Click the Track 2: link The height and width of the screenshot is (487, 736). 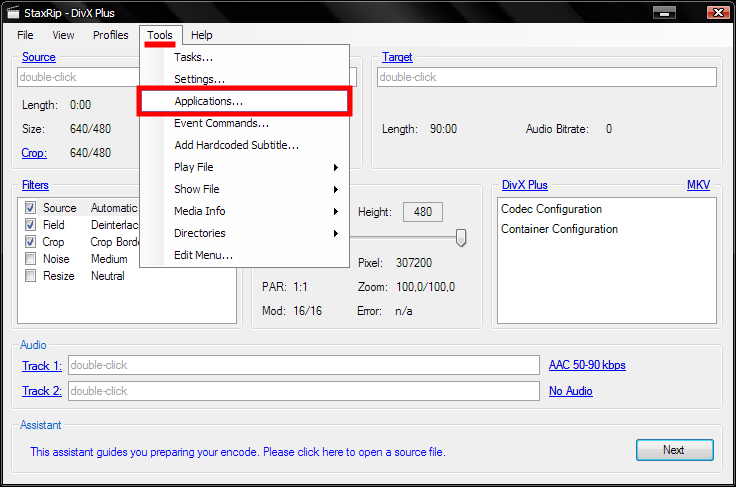click(42, 391)
